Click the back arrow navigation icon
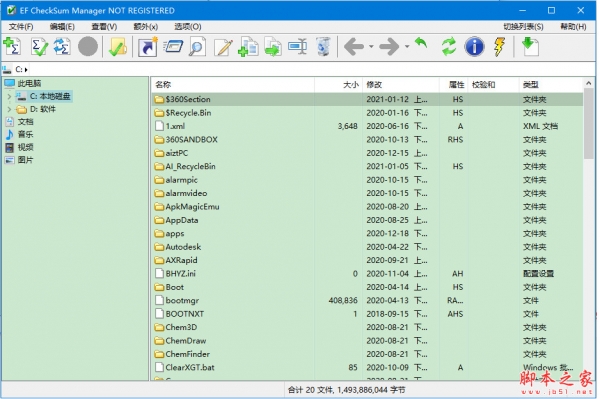This screenshot has width=600, height=399. [x=354, y=47]
